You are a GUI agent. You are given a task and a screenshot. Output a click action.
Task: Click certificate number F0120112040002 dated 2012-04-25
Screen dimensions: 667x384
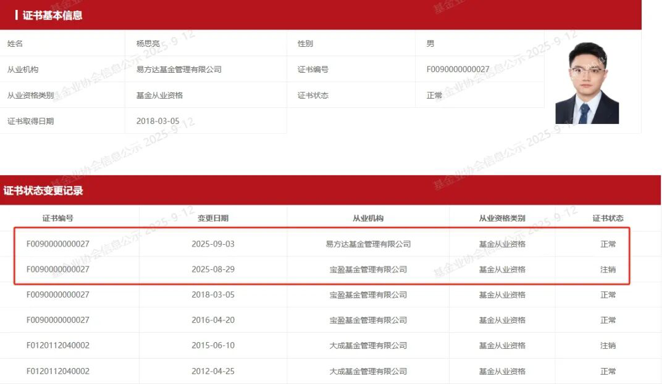[58, 371]
